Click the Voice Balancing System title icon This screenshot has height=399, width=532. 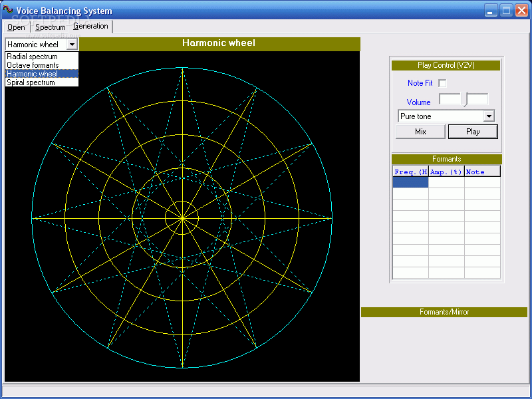pyautogui.click(x=8, y=10)
